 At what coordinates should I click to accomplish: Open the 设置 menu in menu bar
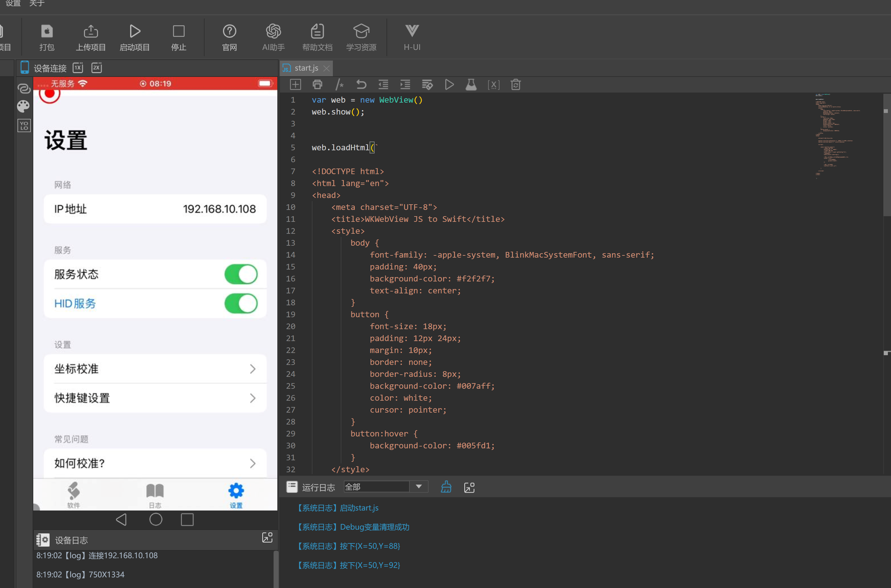13,3
